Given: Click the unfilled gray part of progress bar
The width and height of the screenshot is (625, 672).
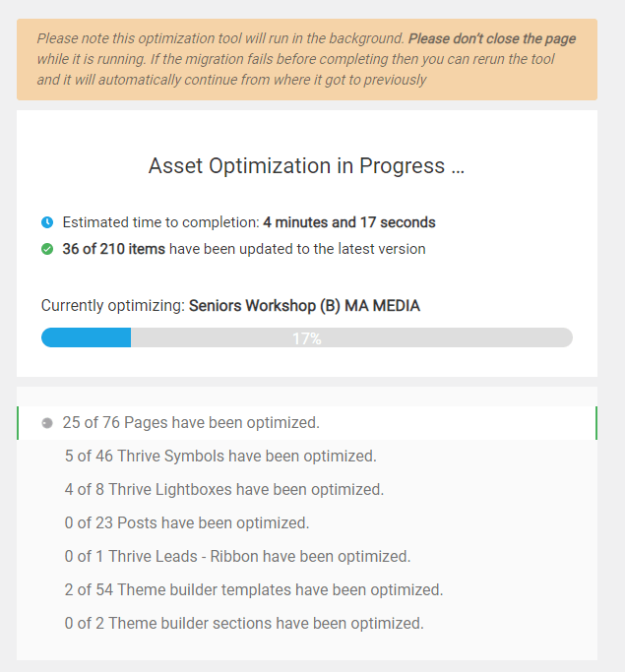Looking at the screenshot, I should tap(352, 337).
